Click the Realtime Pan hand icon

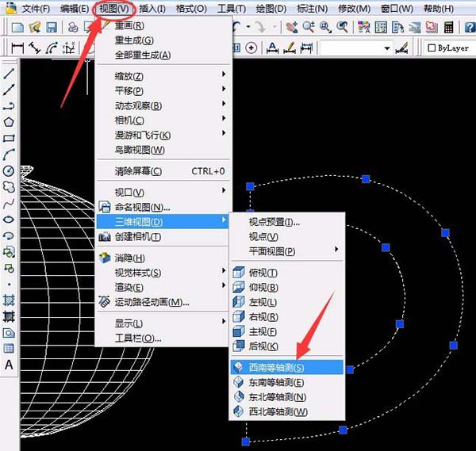tap(292, 28)
